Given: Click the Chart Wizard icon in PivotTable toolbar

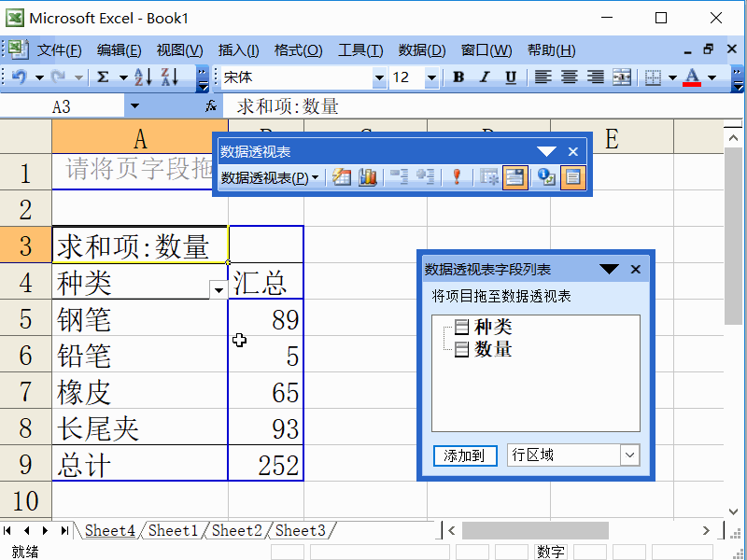Looking at the screenshot, I should tap(367, 177).
